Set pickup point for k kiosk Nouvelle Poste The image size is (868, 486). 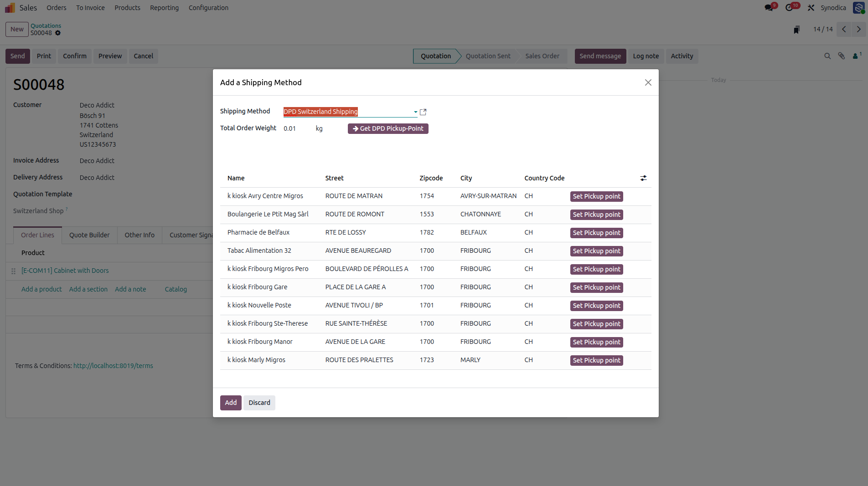pos(596,306)
